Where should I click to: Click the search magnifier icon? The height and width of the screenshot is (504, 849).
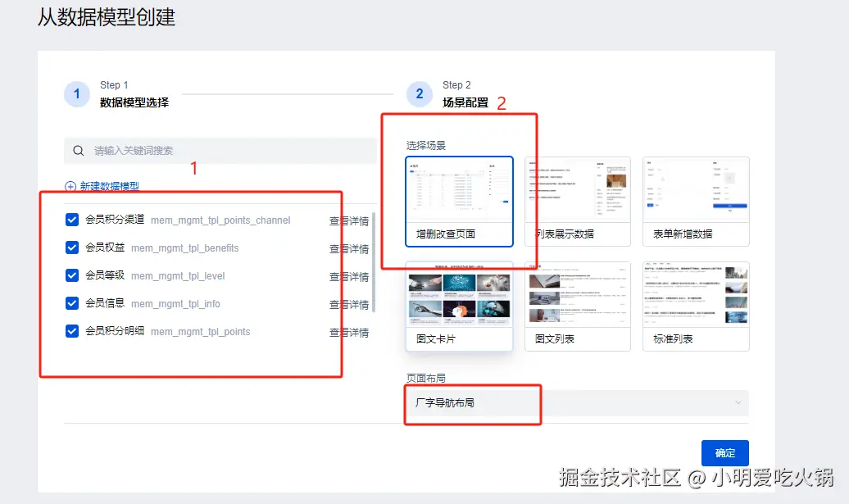[x=78, y=150]
